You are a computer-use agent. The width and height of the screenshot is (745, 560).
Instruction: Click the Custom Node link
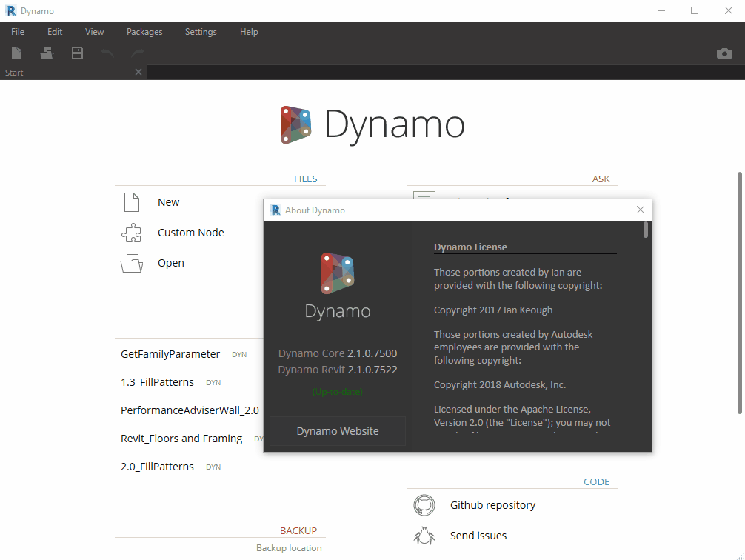click(x=190, y=233)
